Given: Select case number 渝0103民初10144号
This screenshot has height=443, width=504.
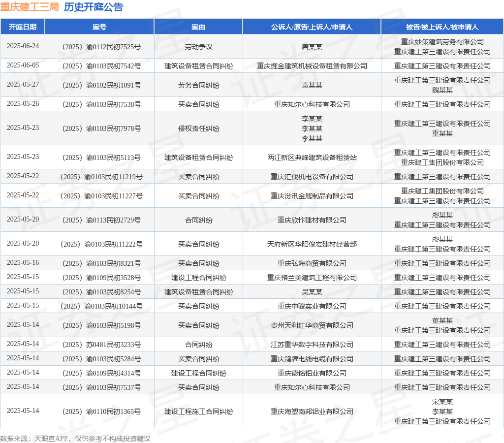Looking at the screenshot, I should 101,306.
